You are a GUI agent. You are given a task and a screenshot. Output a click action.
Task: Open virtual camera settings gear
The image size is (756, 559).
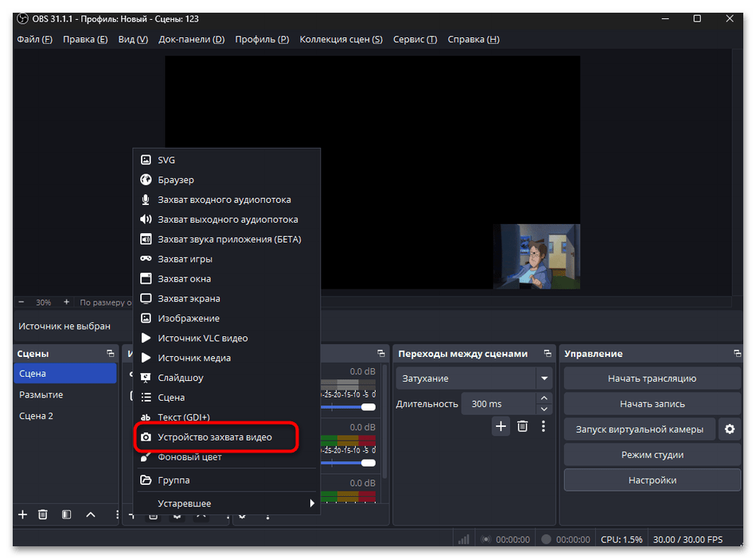[x=728, y=429]
